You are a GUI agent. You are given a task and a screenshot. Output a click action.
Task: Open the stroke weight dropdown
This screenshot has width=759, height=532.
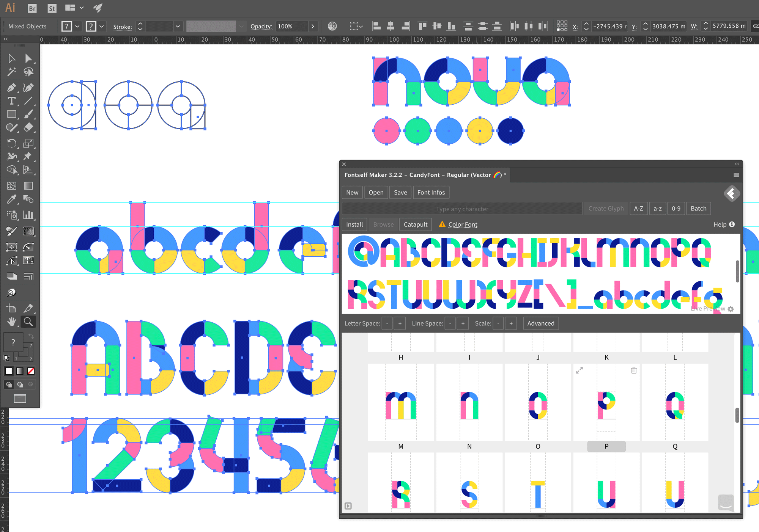coord(178,26)
